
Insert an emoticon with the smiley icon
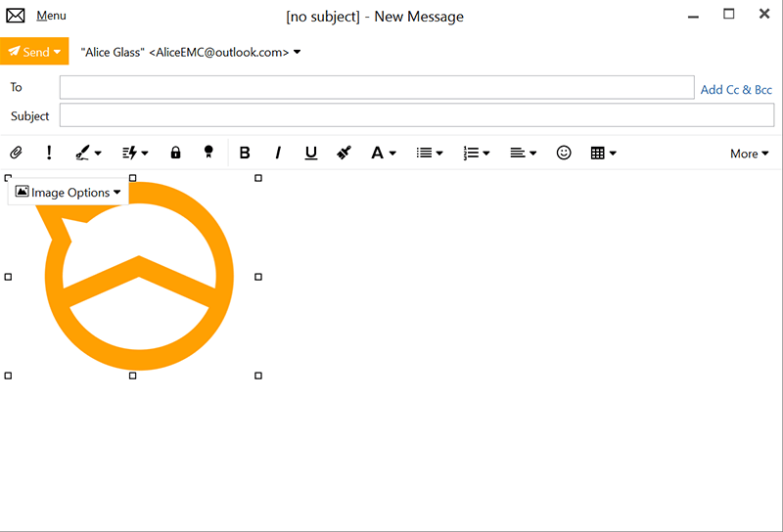click(564, 153)
